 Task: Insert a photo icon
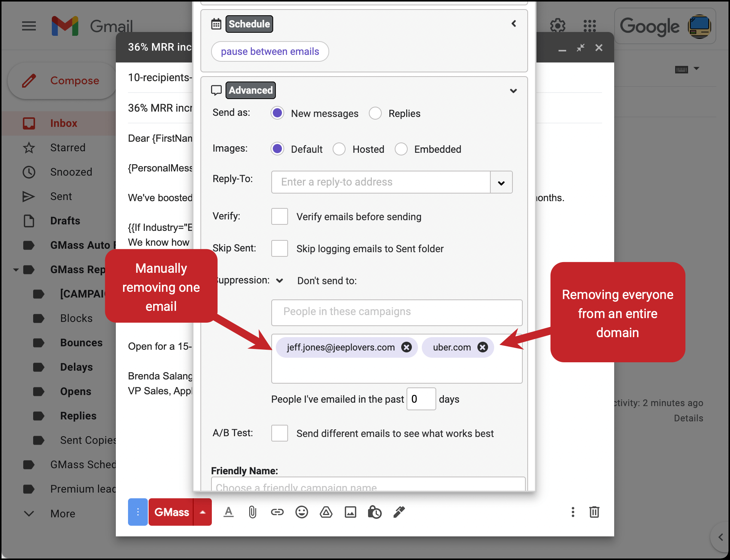(350, 512)
